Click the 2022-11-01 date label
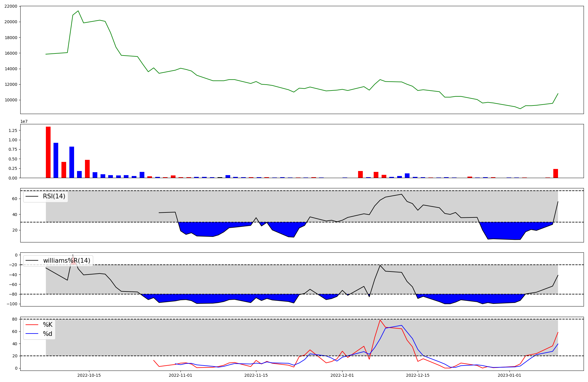588x382 pixels. [x=181, y=375]
